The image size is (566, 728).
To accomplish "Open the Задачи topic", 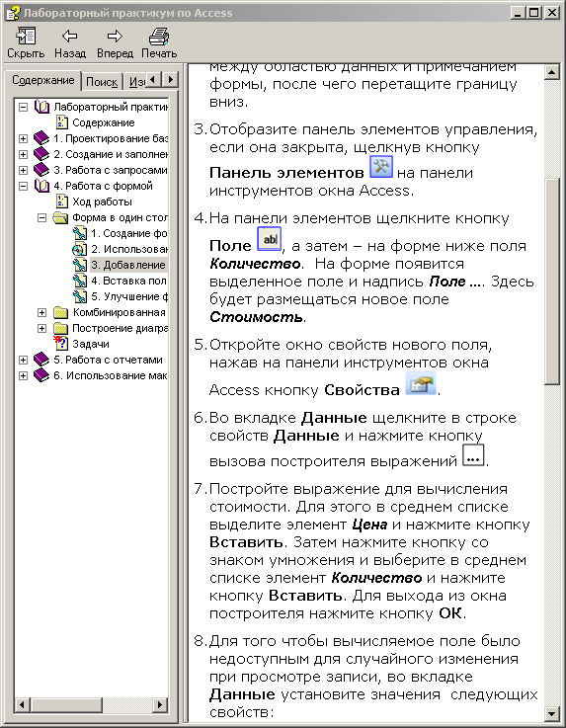I will [91, 344].
